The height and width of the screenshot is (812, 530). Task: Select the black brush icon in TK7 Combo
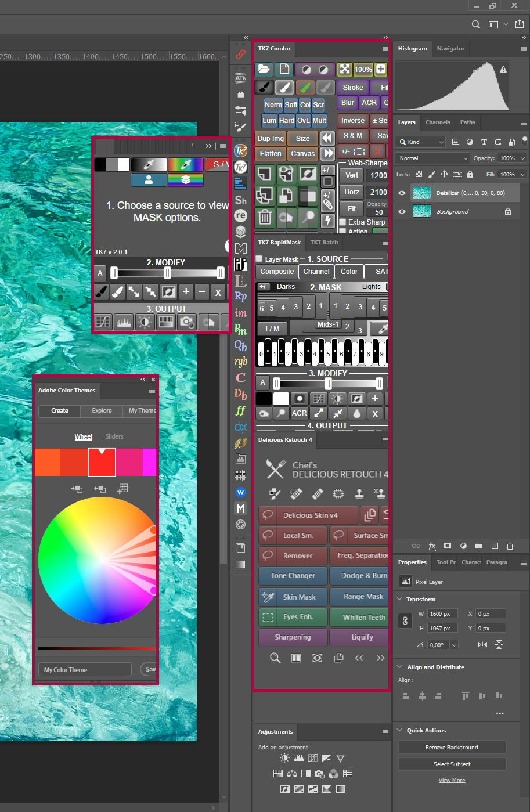(x=264, y=87)
